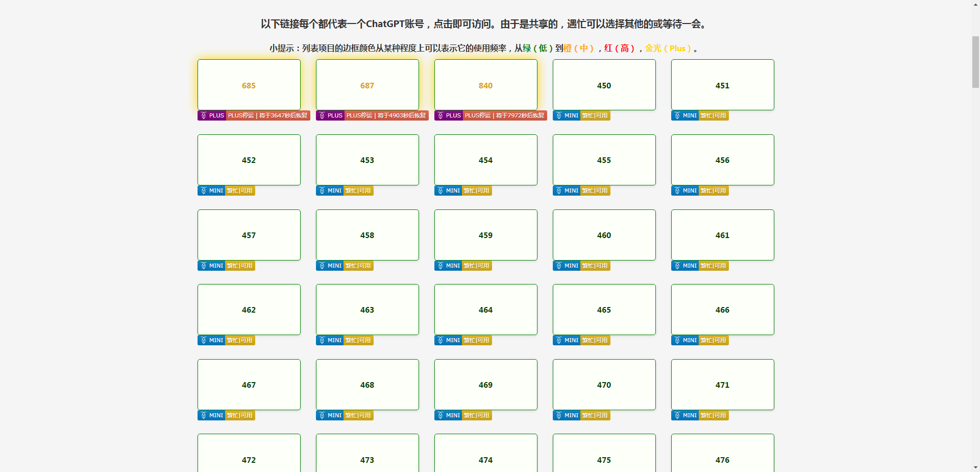Select account card 452
Screen dimensions: 980x472
(249, 160)
